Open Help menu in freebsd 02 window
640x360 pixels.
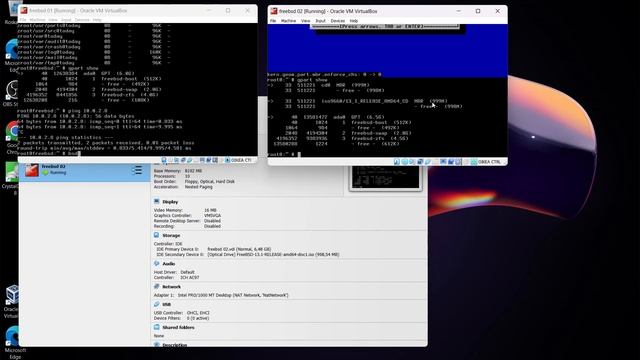click(x=353, y=20)
